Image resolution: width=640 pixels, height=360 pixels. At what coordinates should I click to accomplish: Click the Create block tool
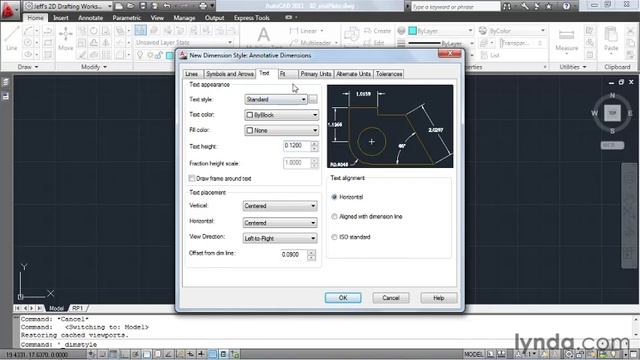[377, 31]
